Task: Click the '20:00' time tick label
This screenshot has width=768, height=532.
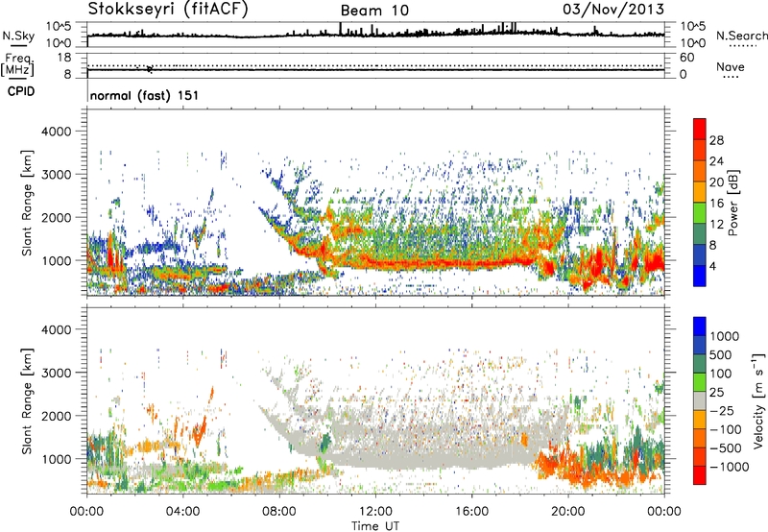Action: coord(568,512)
